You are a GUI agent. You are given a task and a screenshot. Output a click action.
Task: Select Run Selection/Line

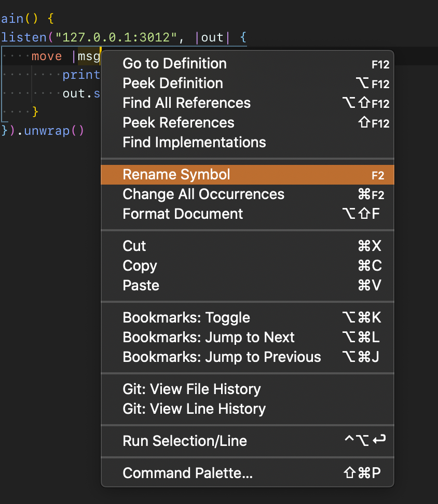[x=185, y=441]
